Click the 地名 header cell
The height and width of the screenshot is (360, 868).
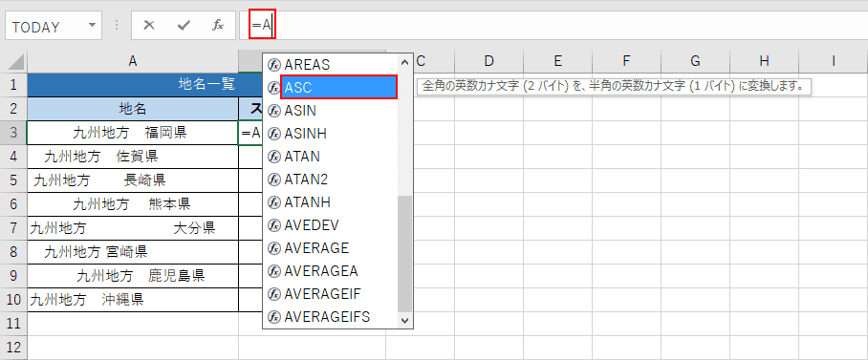point(133,109)
